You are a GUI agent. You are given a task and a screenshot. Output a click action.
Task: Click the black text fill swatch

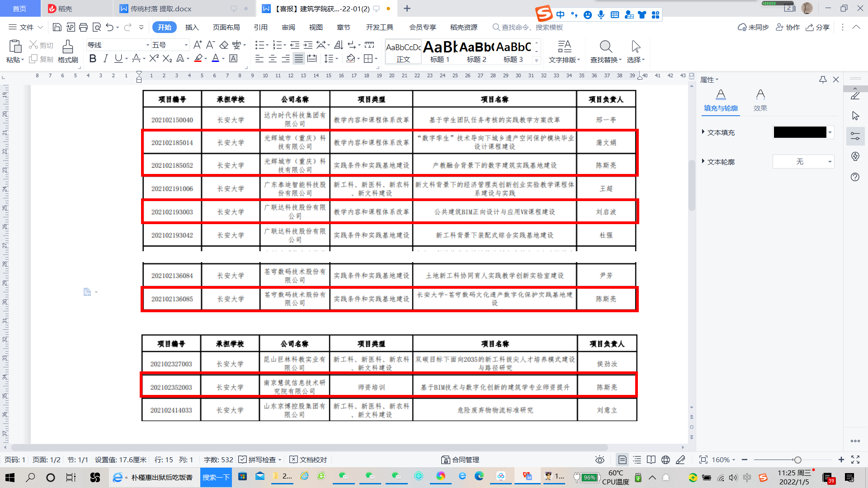tap(800, 132)
